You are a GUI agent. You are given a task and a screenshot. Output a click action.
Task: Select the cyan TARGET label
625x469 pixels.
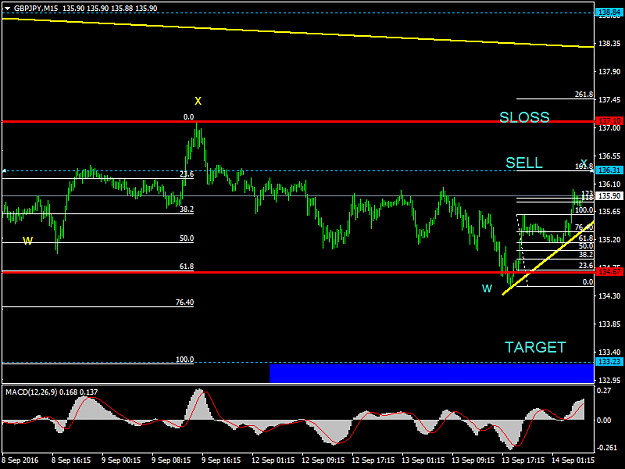coord(535,347)
